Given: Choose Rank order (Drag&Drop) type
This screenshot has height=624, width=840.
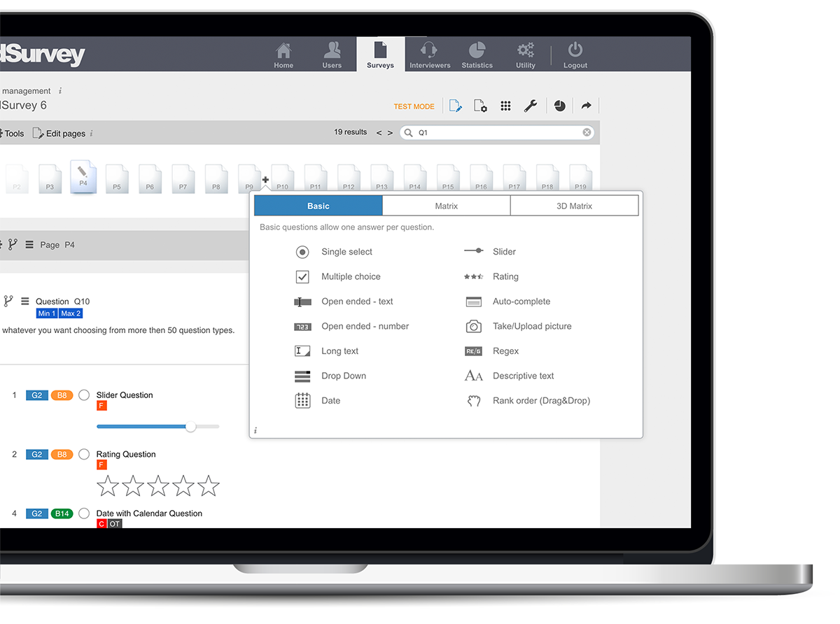Looking at the screenshot, I should pyautogui.click(x=528, y=401).
